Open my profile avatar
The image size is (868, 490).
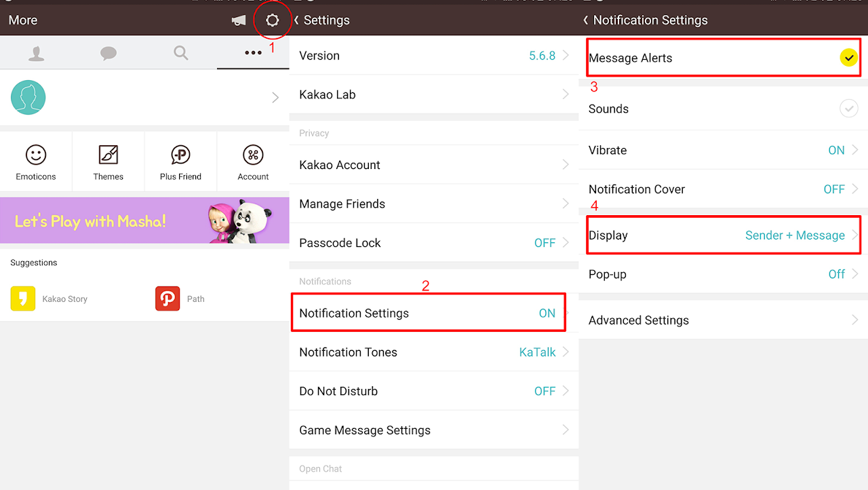pos(28,98)
